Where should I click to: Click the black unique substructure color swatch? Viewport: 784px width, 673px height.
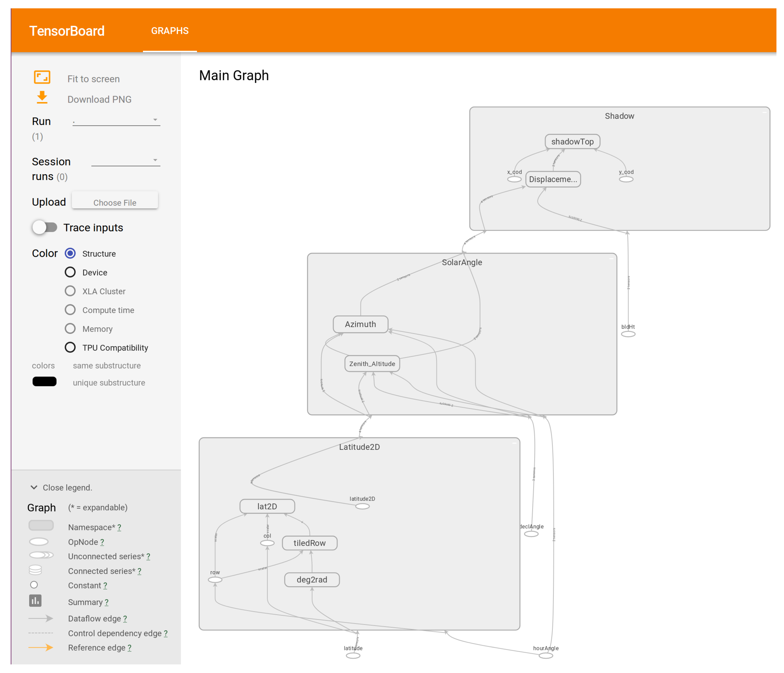[x=44, y=382]
